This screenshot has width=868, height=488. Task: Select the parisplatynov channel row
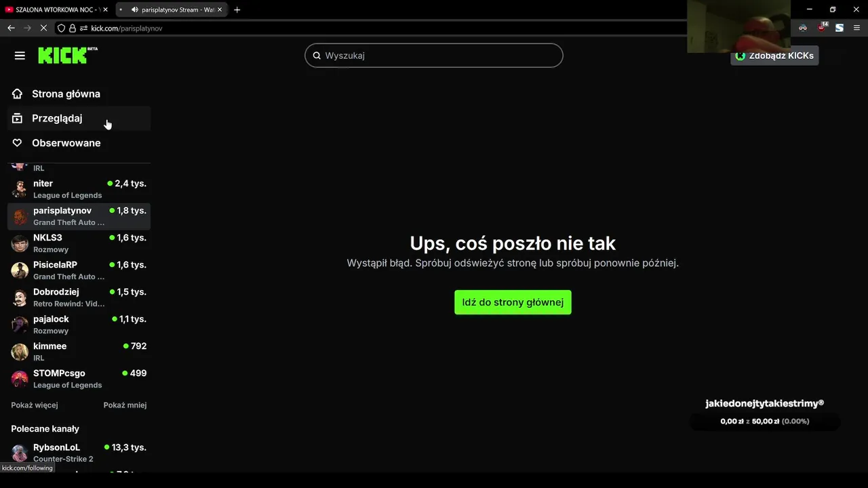pyautogui.click(x=79, y=216)
